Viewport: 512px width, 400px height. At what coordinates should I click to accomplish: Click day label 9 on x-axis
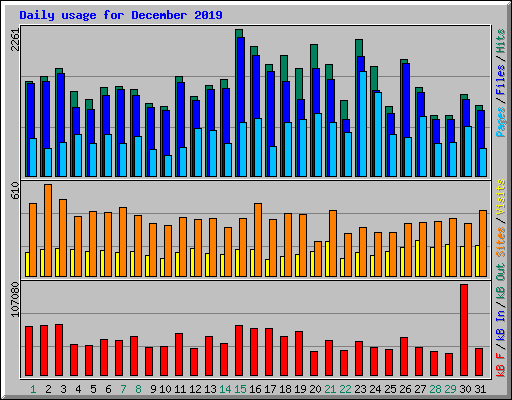pos(153,389)
